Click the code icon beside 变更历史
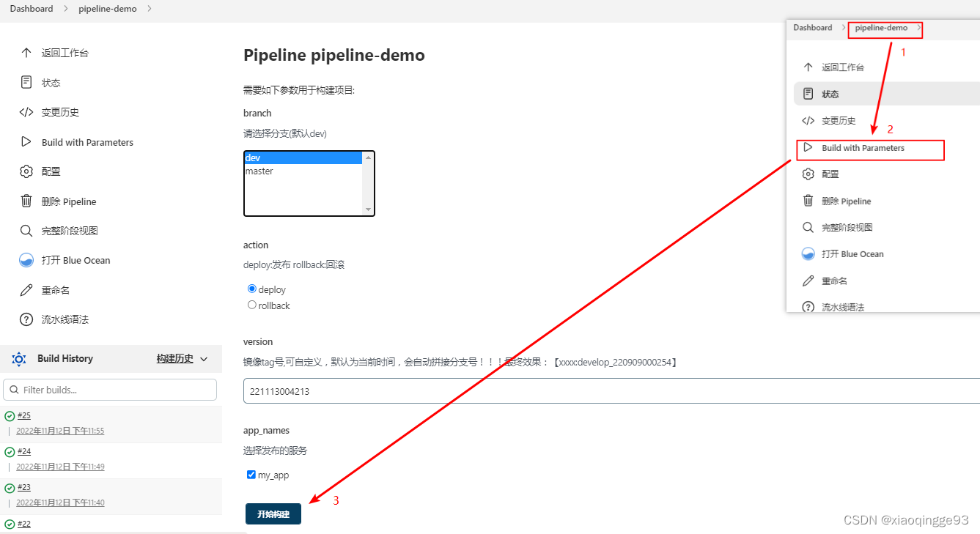Image resolution: width=980 pixels, height=534 pixels. coord(26,112)
